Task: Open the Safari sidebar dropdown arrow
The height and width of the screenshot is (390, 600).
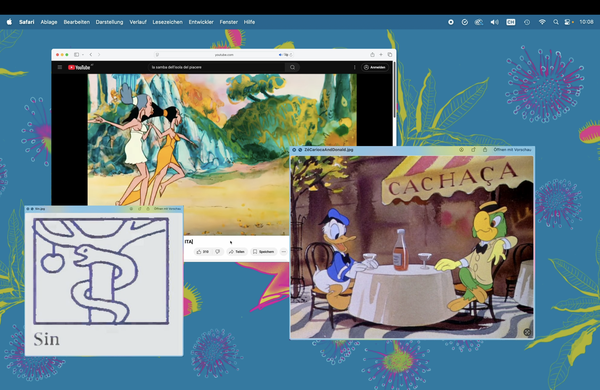Action: (x=83, y=55)
